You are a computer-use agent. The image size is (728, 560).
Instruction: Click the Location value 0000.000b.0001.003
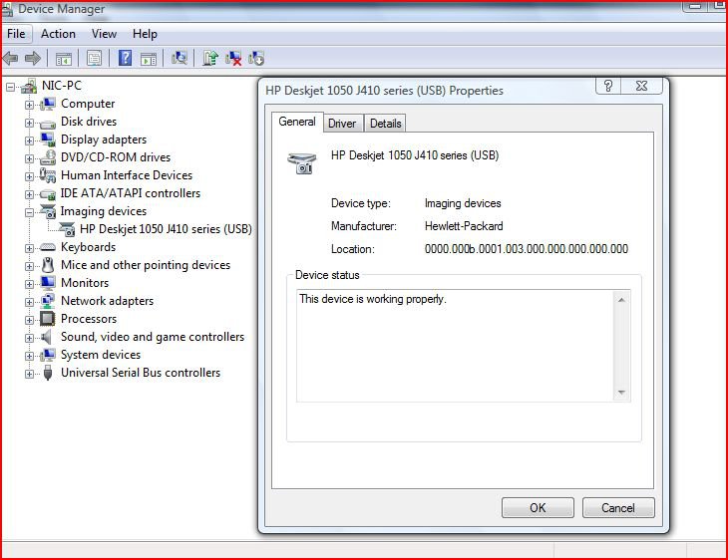point(526,249)
